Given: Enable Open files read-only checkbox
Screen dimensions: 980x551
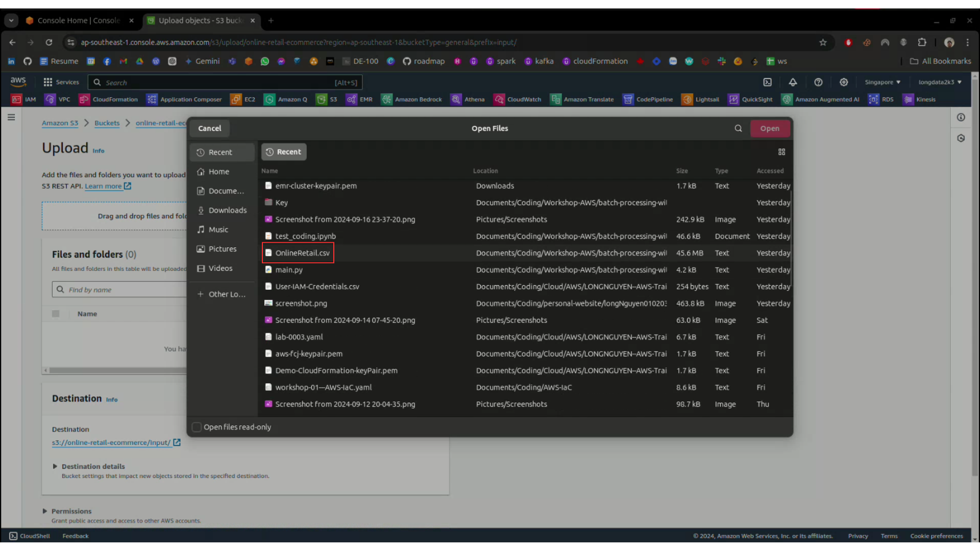Looking at the screenshot, I should (x=197, y=427).
